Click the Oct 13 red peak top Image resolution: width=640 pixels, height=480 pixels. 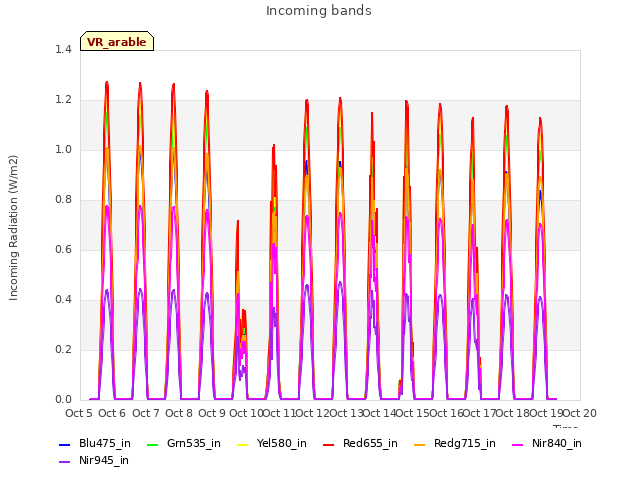340,99
